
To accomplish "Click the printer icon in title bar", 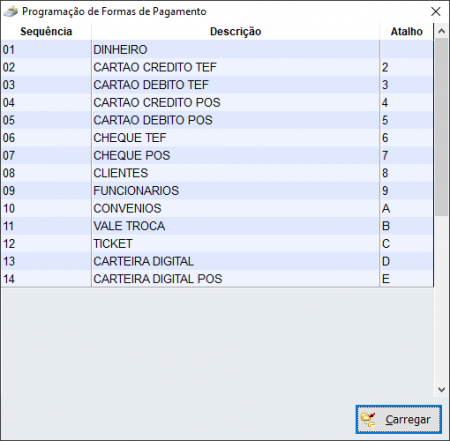I will (10, 12).
